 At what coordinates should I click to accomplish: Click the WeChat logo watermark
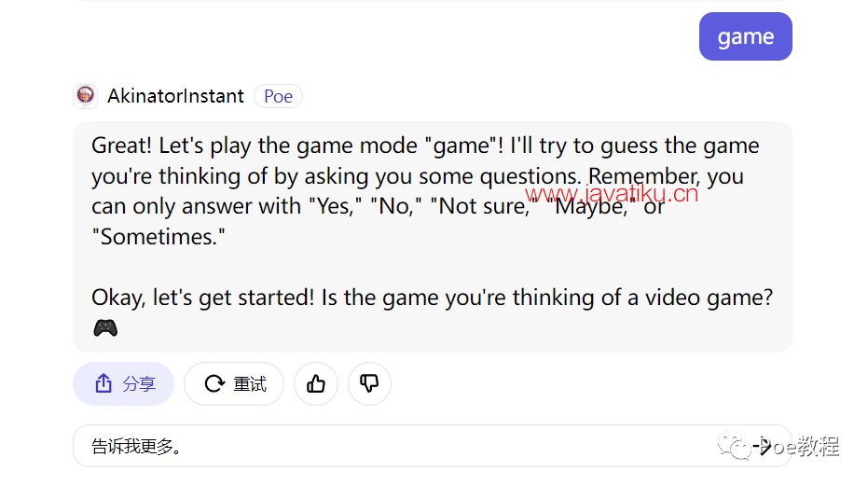pos(734,446)
